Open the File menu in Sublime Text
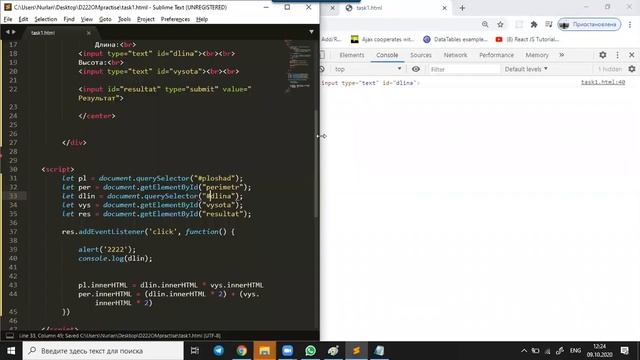Screen dimensions: 640x360 [8, 19]
